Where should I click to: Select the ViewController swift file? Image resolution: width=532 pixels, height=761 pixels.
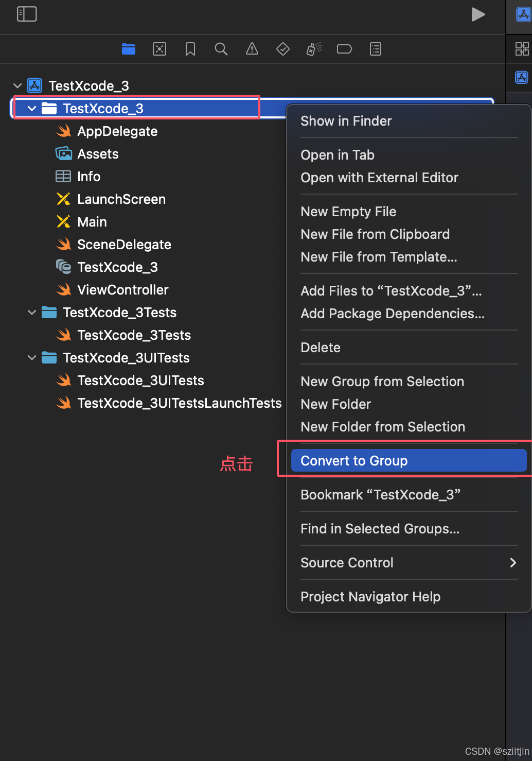pyautogui.click(x=123, y=289)
